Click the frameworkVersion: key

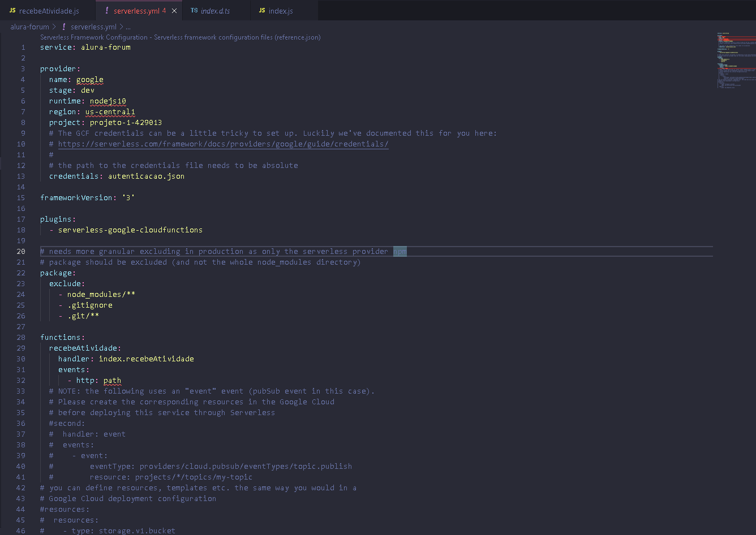(79, 198)
